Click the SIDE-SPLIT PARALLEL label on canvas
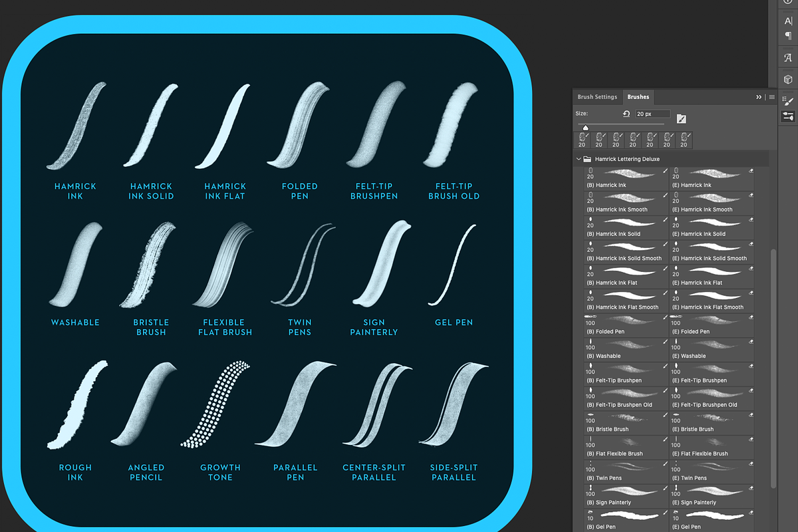The height and width of the screenshot is (532, 798). 454,472
